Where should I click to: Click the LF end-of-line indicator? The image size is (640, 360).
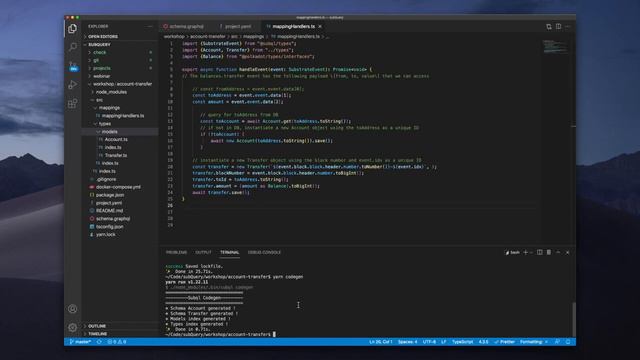pos(444,342)
